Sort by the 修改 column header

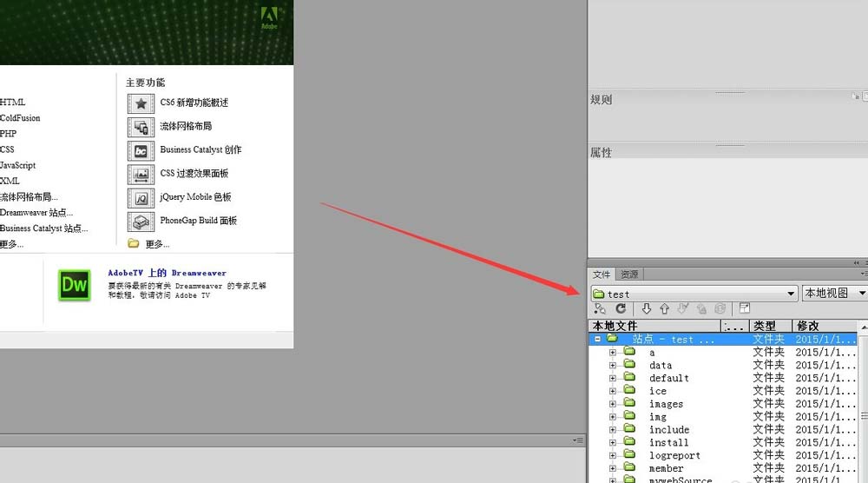coord(825,326)
